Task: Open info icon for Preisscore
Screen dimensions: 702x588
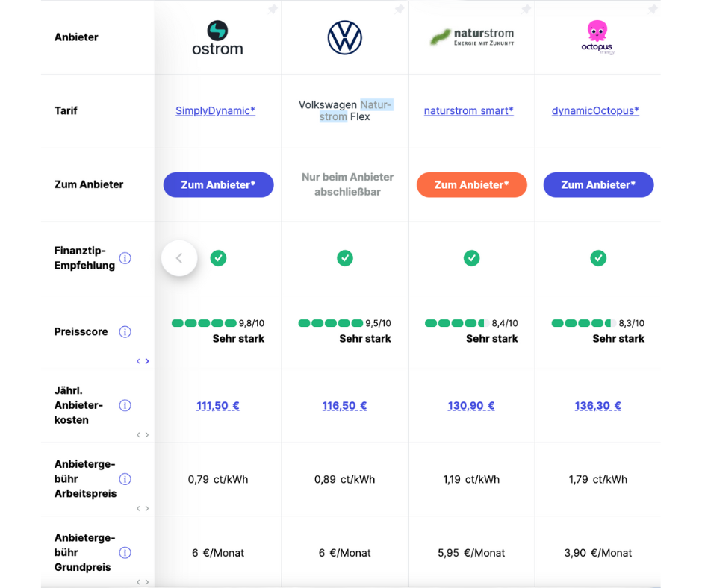Action: 125,331
